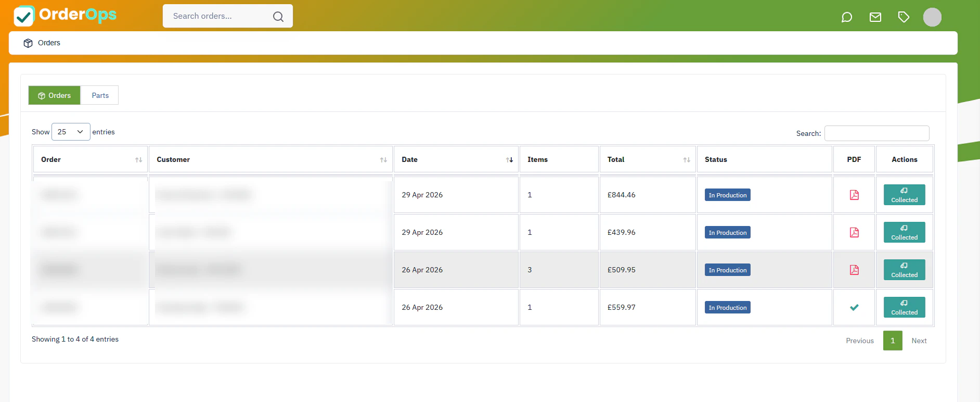Open the chat bubble icon

[x=847, y=17]
